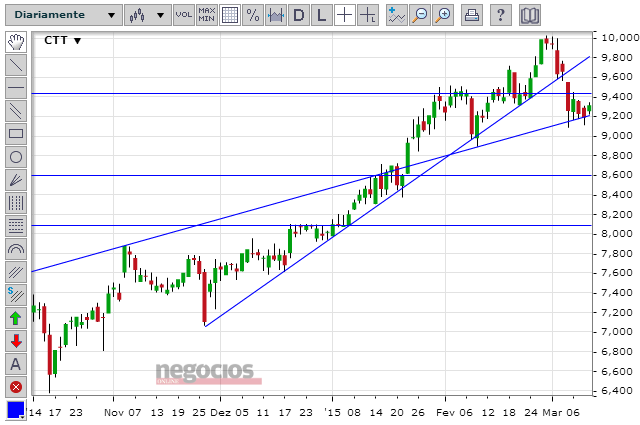Screen dimensions: 640x425
Task: Select the trend line tool
Action: coord(16,65)
